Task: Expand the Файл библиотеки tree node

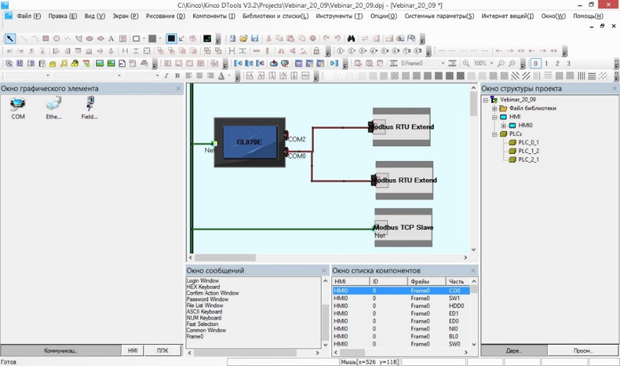Action: tap(494, 108)
